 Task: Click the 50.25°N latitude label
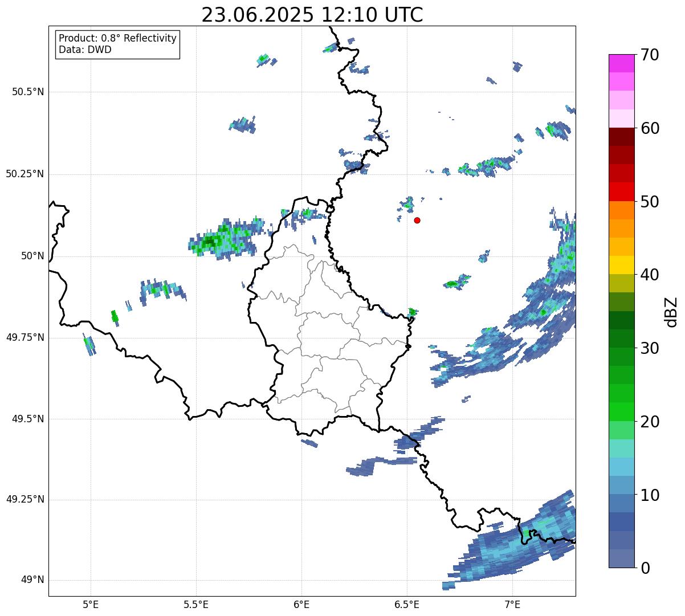click(x=25, y=174)
